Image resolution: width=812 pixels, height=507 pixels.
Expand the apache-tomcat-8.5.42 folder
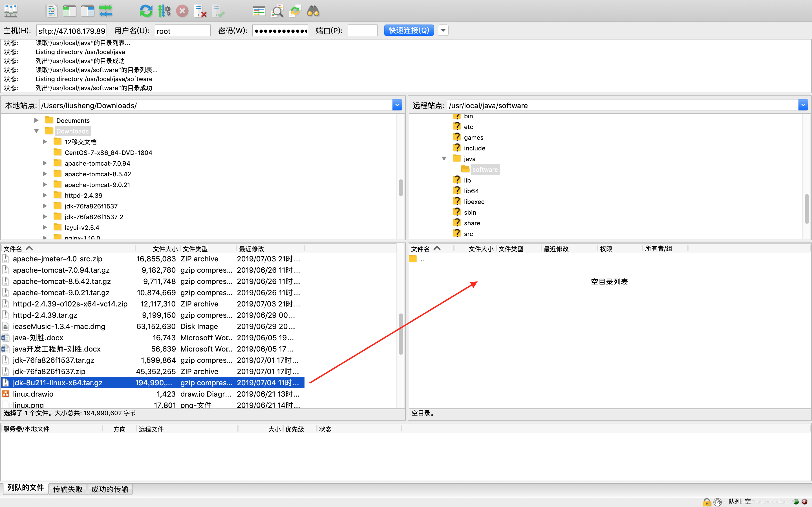[x=45, y=174]
